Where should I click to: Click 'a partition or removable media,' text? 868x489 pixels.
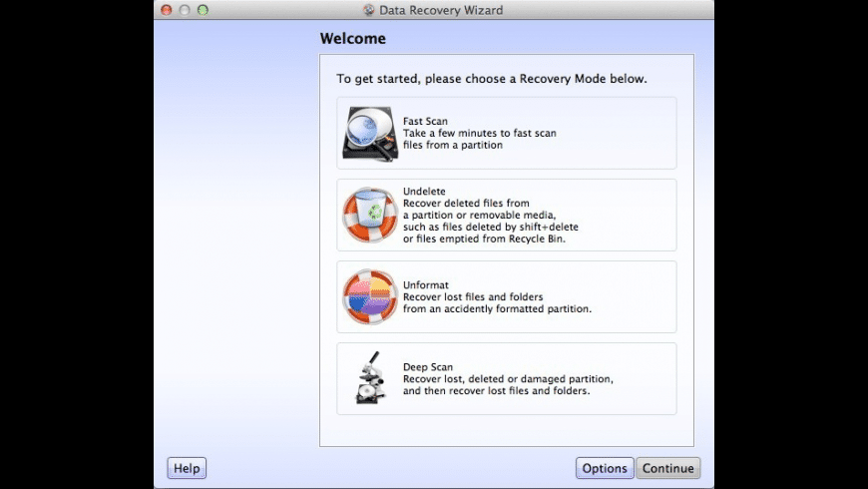coord(479,216)
